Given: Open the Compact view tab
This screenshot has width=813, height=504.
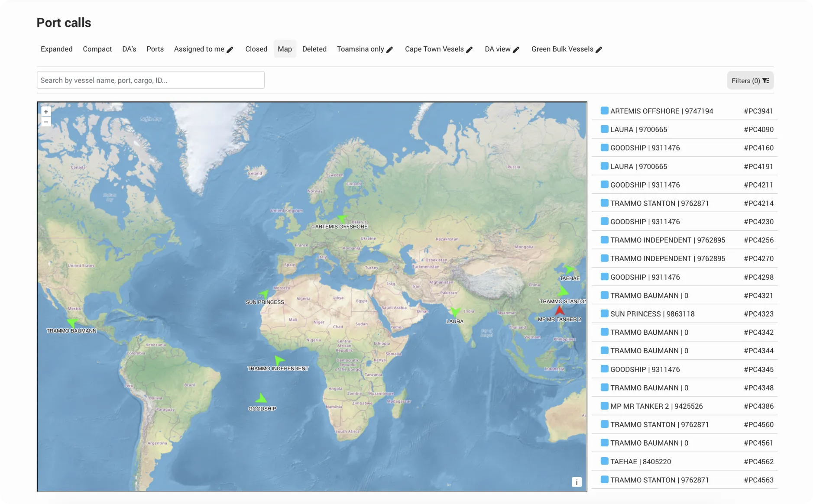Looking at the screenshot, I should (x=97, y=49).
